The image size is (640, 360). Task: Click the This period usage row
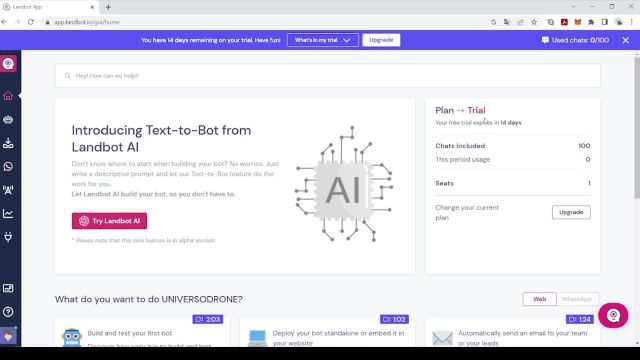point(513,160)
